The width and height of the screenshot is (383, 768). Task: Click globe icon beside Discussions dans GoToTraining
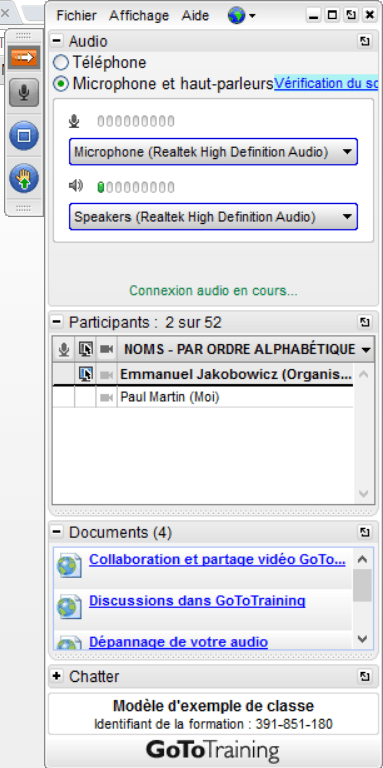(69, 607)
